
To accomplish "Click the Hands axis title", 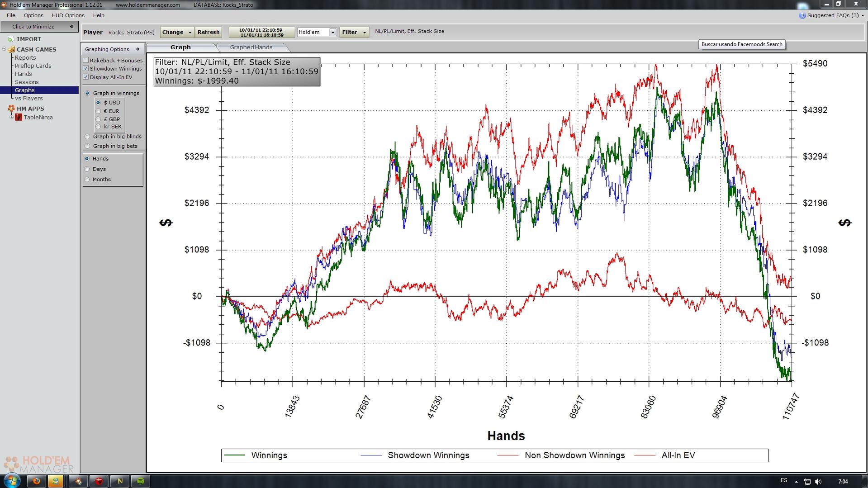I will [506, 436].
